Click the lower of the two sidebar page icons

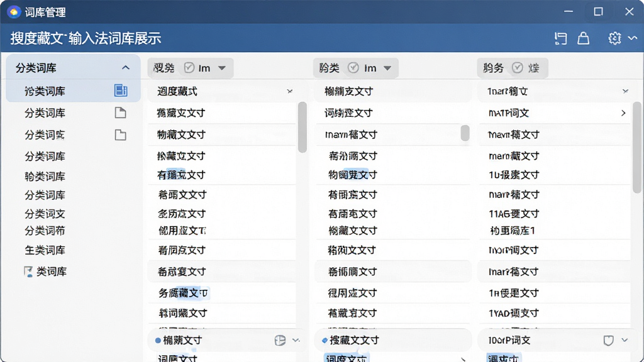[120, 134]
